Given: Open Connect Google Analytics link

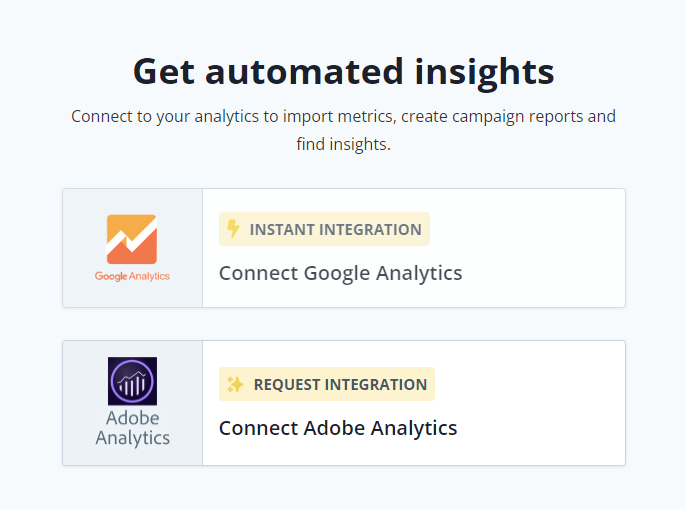Looking at the screenshot, I should coord(340,273).
